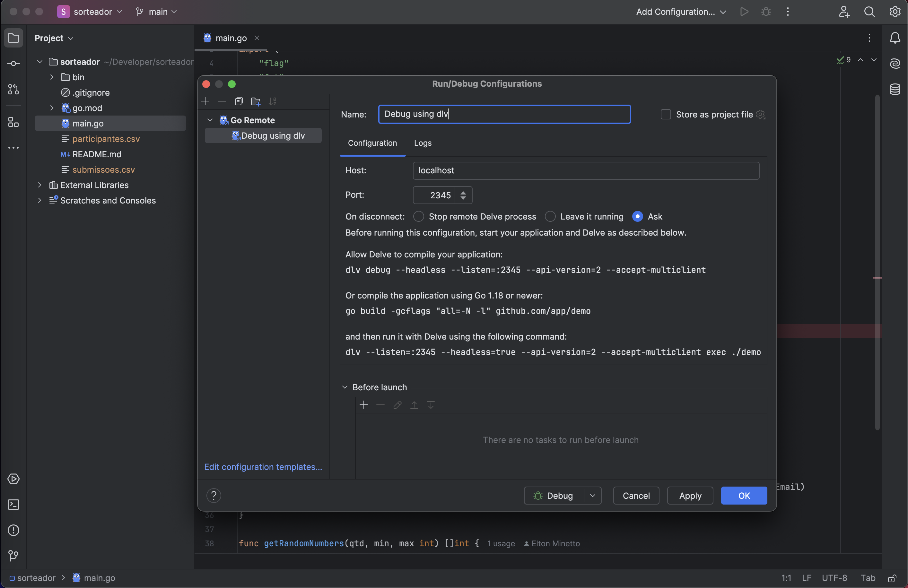This screenshot has height=588, width=908.
Task: Click the Port stepper arrows
Action: 463,195
